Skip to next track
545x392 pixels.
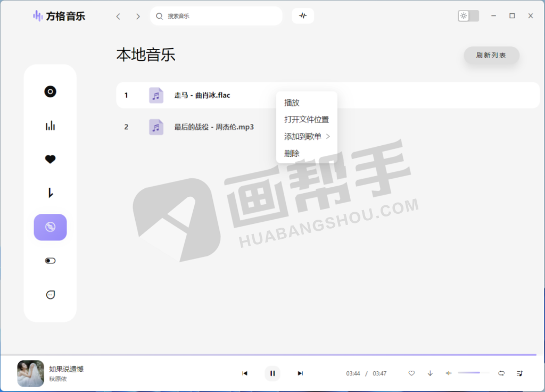300,373
